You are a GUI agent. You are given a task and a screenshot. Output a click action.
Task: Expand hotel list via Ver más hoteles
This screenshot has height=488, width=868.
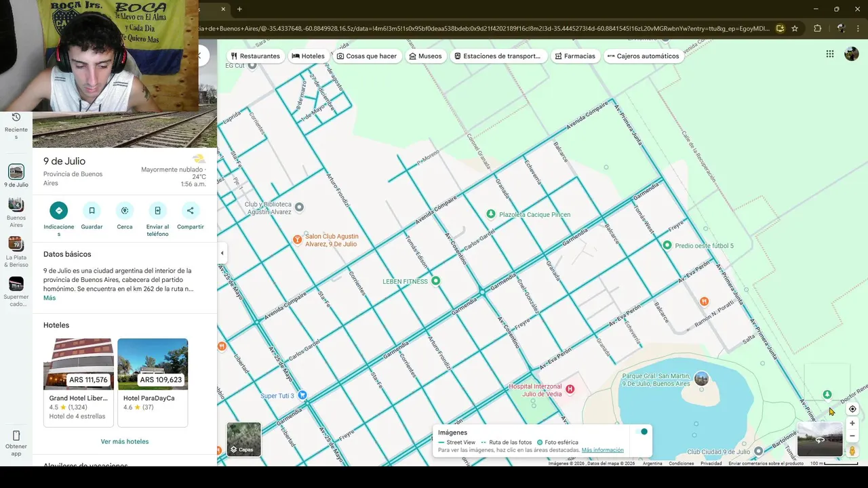[x=125, y=441]
